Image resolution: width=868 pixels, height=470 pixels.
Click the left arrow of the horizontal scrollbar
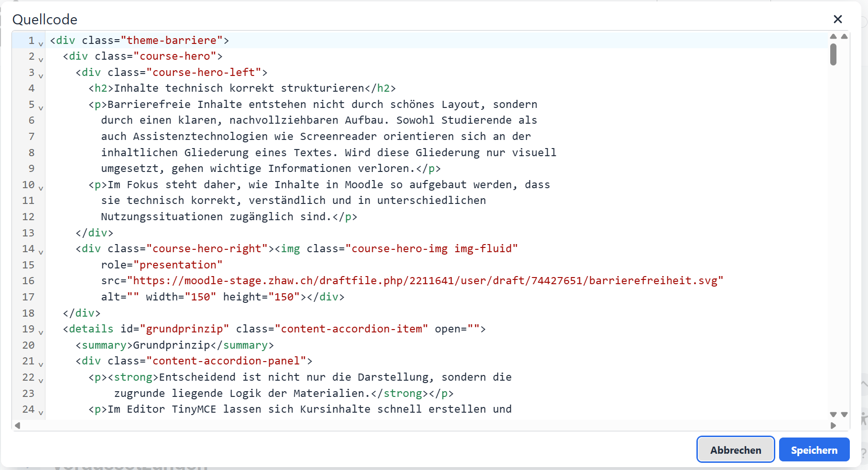tap(17, 426)
